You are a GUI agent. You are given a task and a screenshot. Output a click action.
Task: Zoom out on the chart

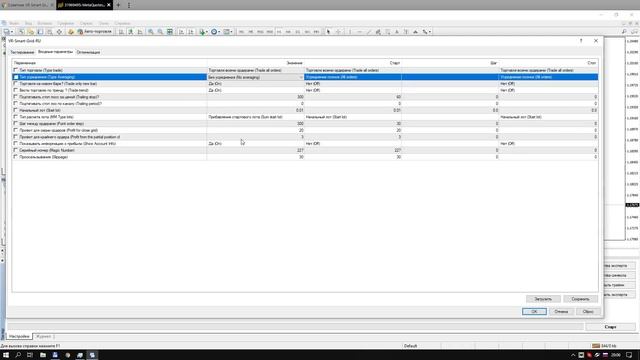[160, 32]
